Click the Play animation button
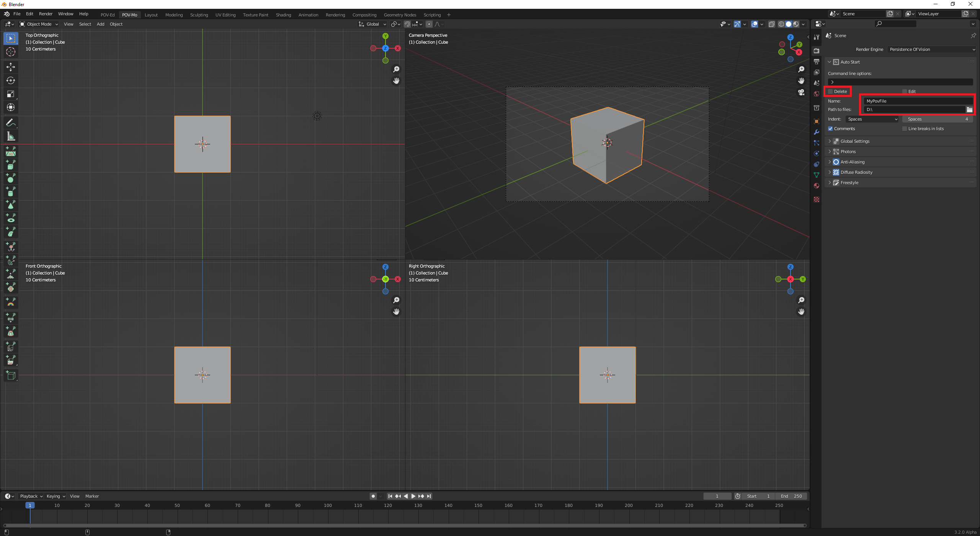The image size is (980, 536). pyautogui.click(x=413, y=496)
